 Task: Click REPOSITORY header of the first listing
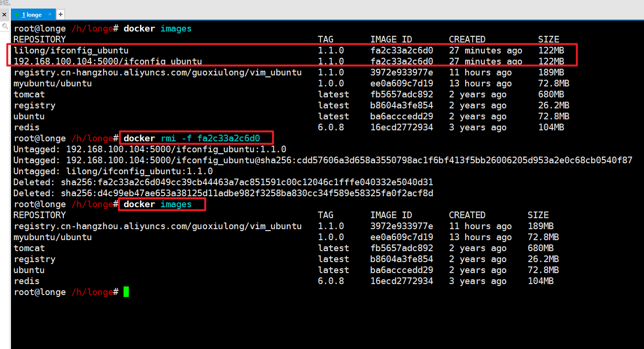click(x=40, y=40)
